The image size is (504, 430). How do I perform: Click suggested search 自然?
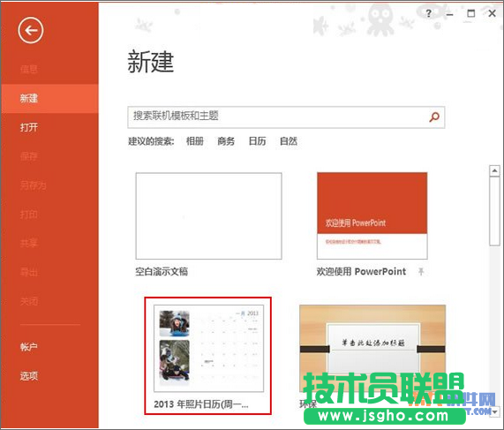[x=289, y=141]
